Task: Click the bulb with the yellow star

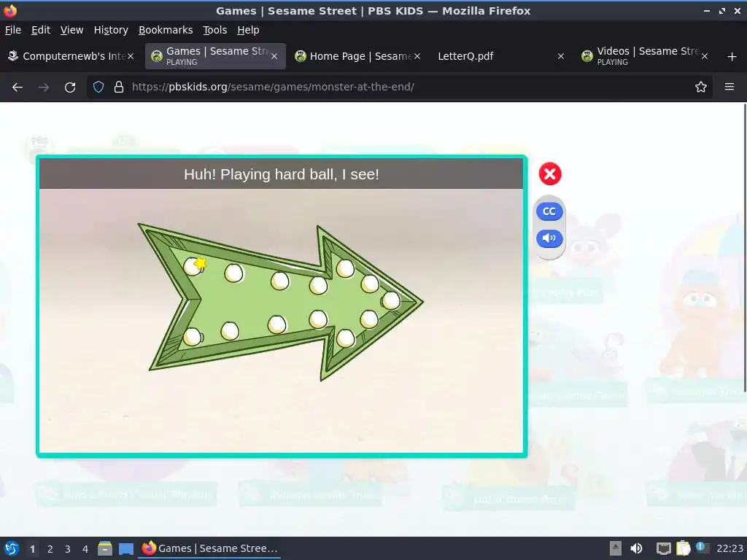Action: tap(193, 265)
